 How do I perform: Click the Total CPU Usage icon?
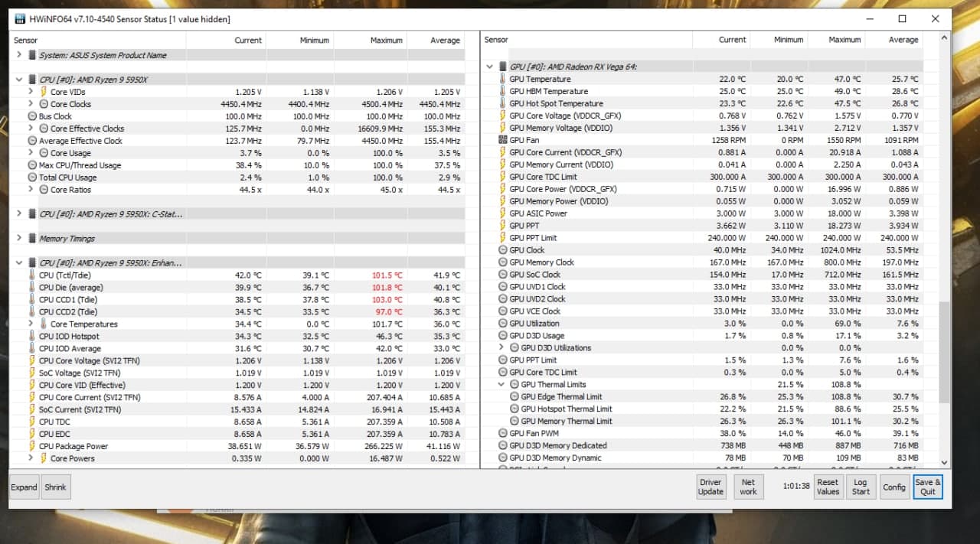click(x=31, y=178)
